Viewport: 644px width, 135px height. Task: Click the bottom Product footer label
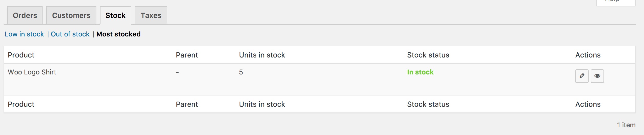[x=21, y=104]
